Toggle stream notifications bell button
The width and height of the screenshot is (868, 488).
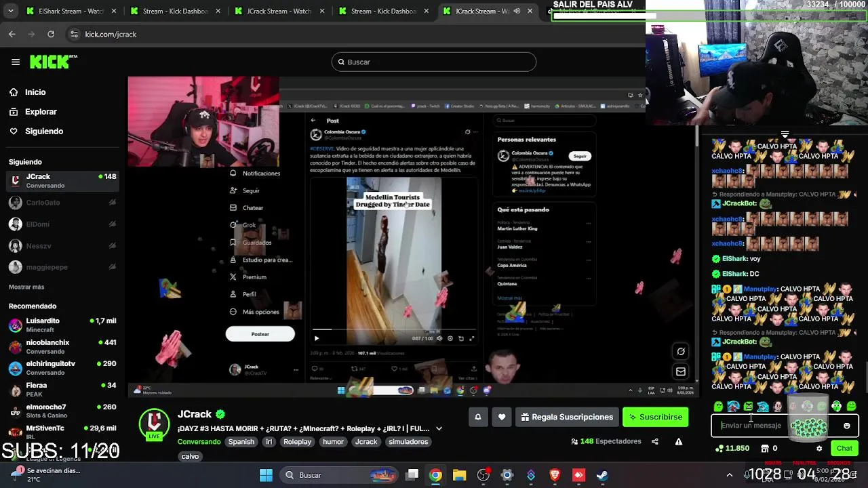477,417
